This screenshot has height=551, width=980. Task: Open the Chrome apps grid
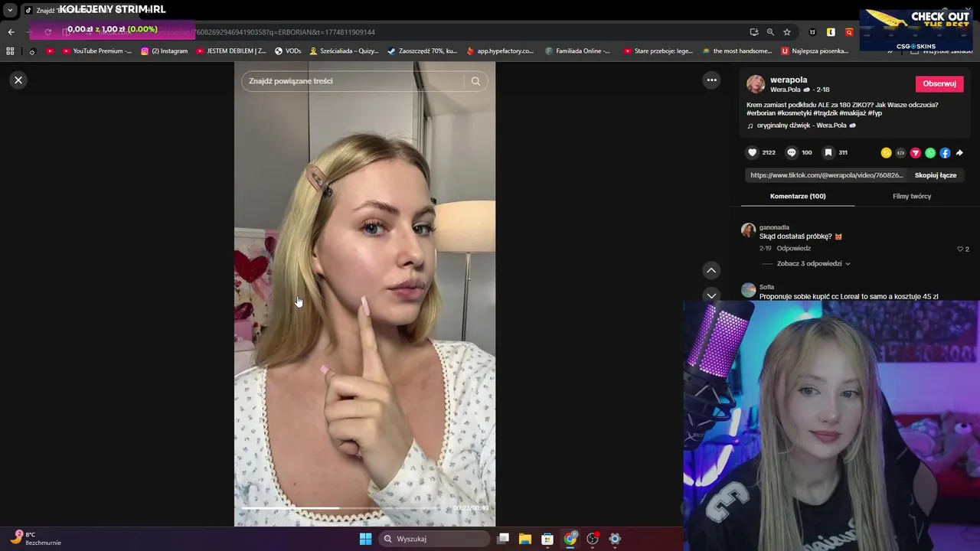coord(10,51)
